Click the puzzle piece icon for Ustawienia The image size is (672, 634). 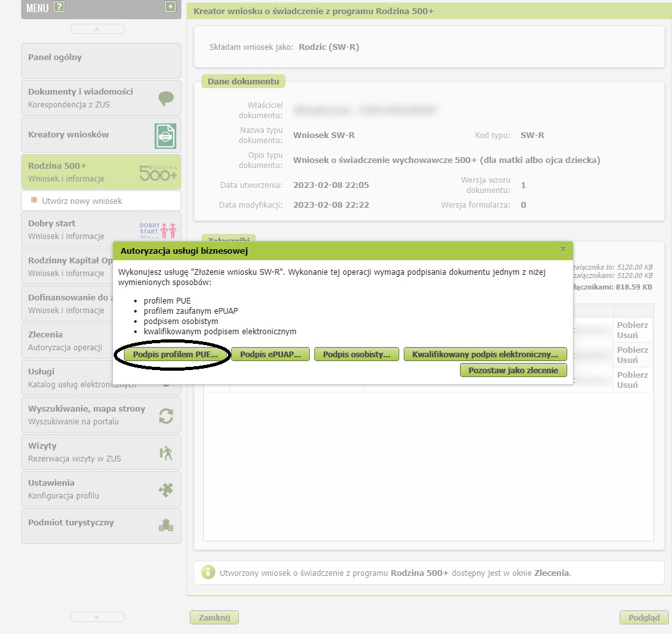point(166,490)
